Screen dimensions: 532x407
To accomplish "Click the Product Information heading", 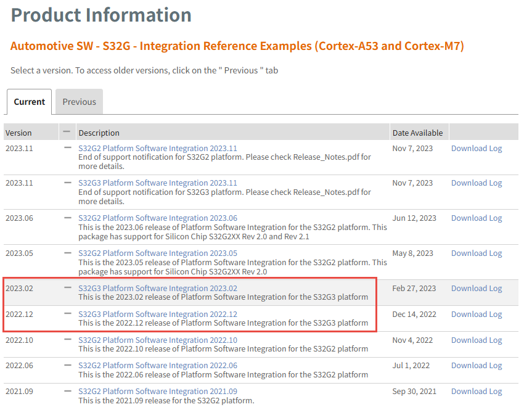I will pyautogui.click(x=101, y=15).
